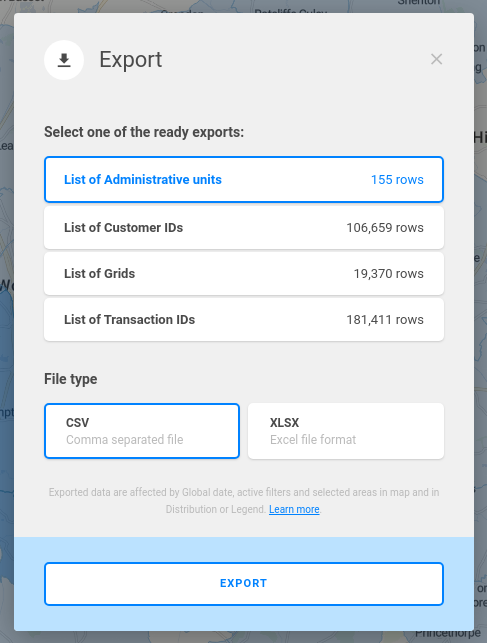Screen dimensions: 487x643
Task: Click the Comma separated file description
Action: (125, 440)
